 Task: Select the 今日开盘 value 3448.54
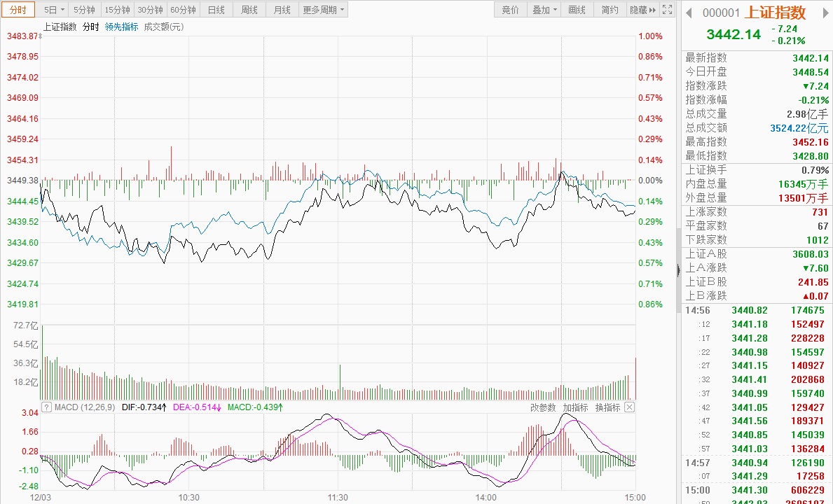click(x=811, y=72)
